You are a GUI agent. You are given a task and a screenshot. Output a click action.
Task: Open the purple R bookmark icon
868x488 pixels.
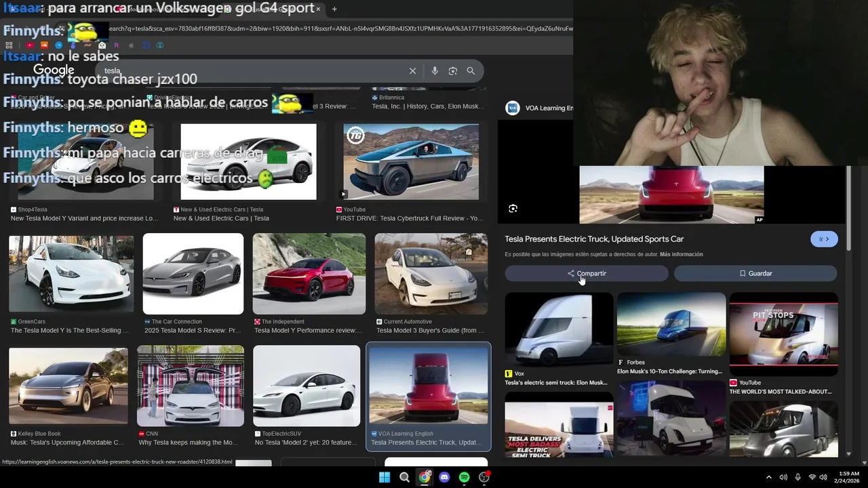point(116,45)
